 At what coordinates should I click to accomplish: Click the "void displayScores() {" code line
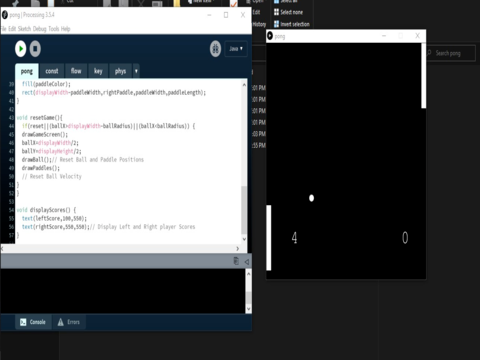click(46, 210)
